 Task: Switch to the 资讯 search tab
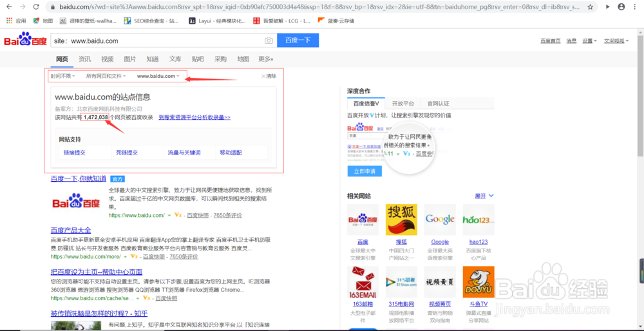click(x=84, y=59)
